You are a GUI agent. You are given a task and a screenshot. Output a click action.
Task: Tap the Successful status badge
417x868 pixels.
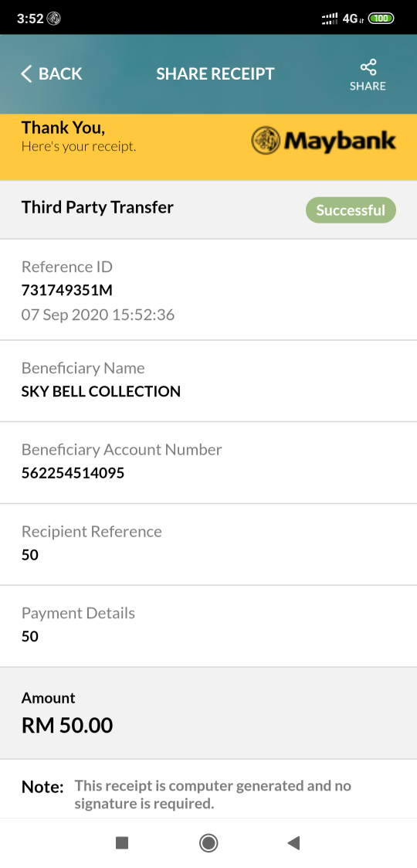click(x=351, y=210)
